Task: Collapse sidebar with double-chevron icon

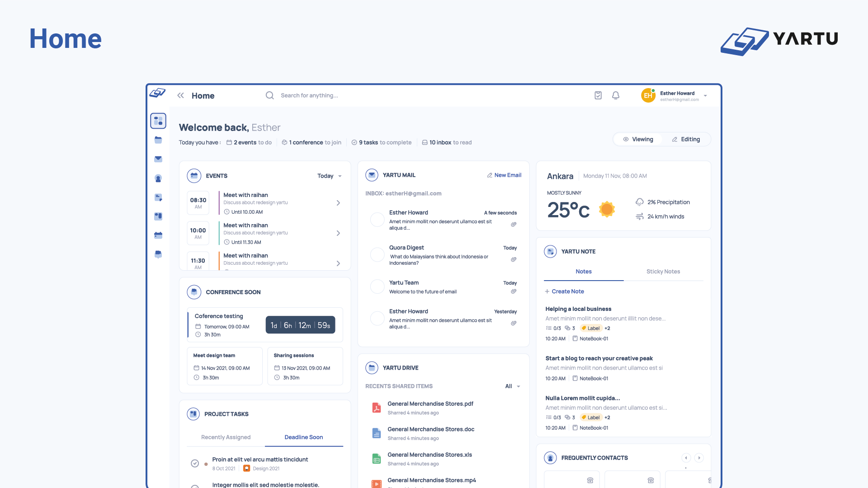Action: (x=181, y=95)
